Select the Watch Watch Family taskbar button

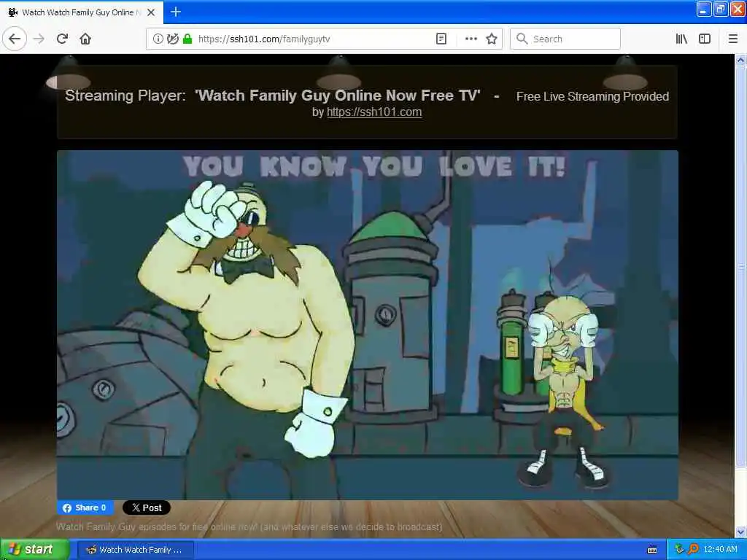(x=135, y=550)
